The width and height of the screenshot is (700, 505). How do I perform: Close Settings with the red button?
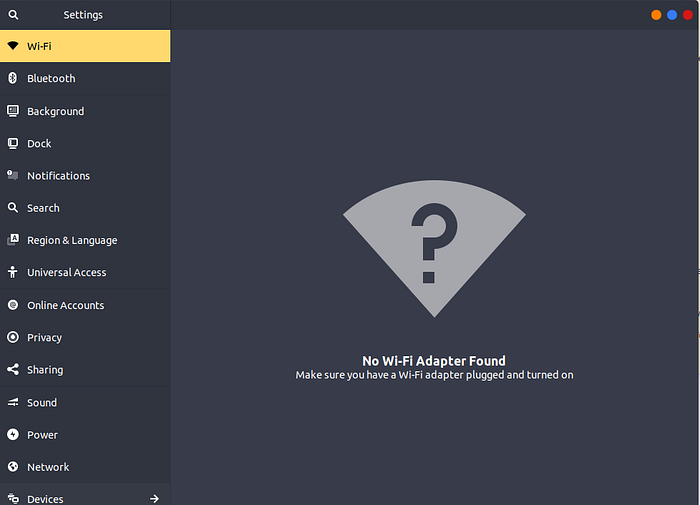pyautogui.click(x=687, y=15)
